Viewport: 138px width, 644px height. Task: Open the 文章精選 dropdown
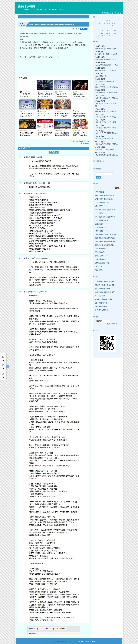[x=103, y=321]
